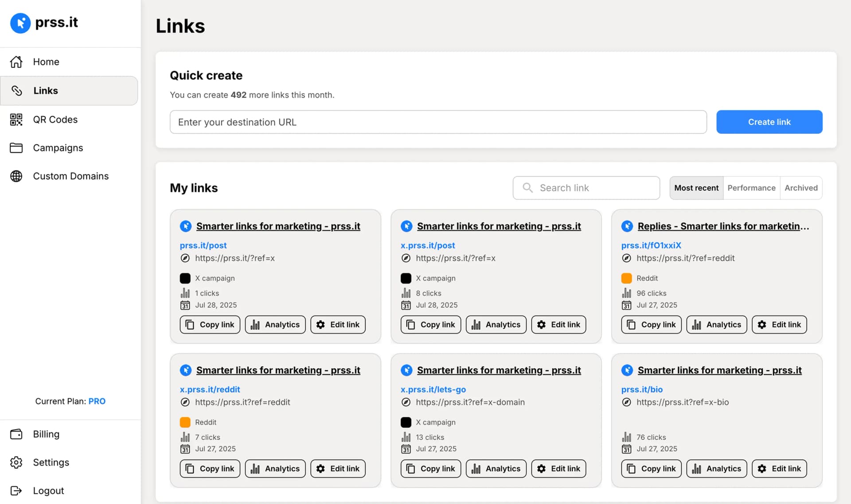Open the x.prss.it/lets-go short link
This screenshot has width=851, height=504.
(x=433, y=390)
